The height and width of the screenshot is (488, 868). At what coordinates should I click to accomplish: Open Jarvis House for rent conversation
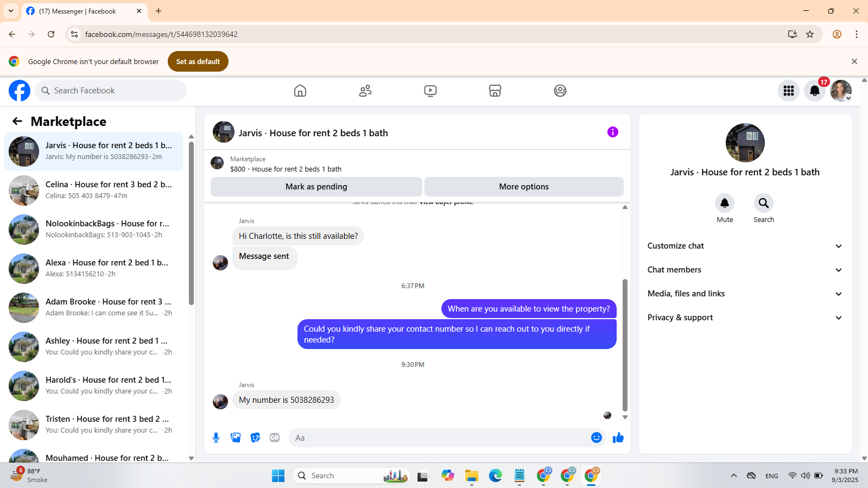(x=93, y=151)
